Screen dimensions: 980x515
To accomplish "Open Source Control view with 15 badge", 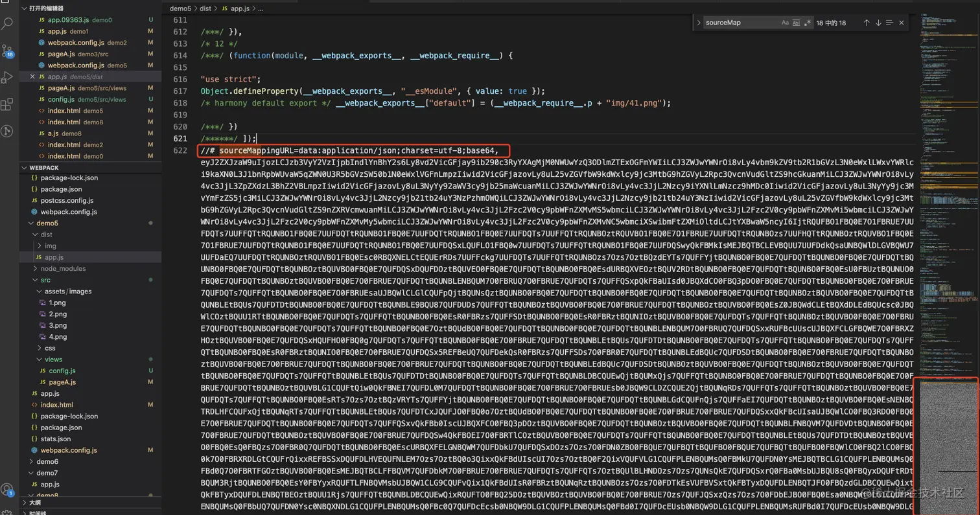I will tap(7, 51).
